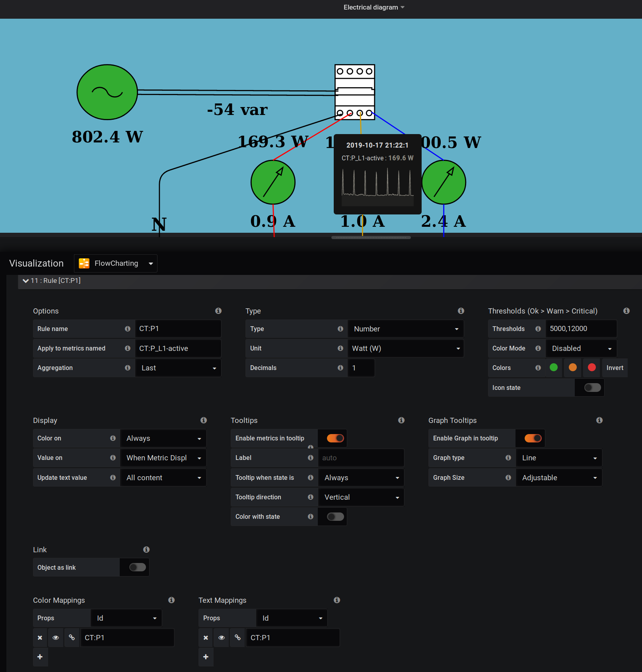Screen dimensions: 642x672
Task: Click the FlowCharting plugin icon
Action: tap(84, 263)
